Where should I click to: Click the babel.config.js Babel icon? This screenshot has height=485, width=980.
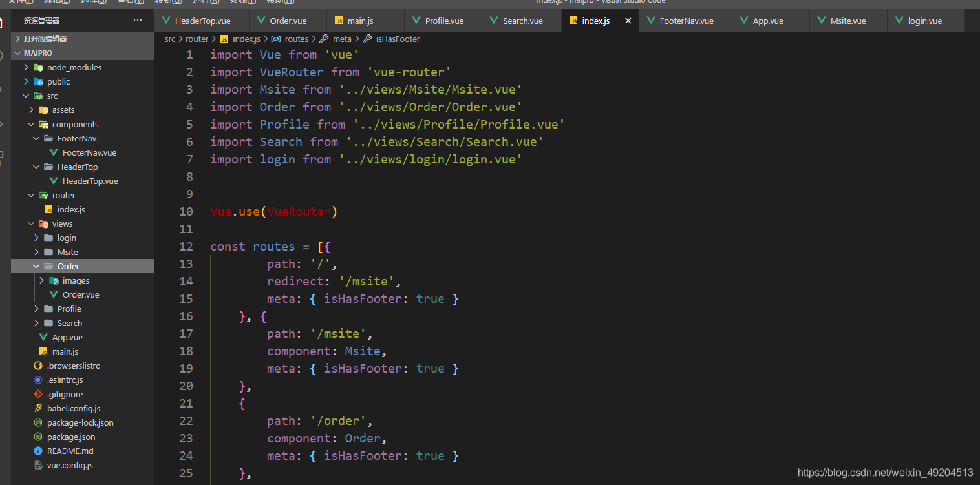[39, 408]
